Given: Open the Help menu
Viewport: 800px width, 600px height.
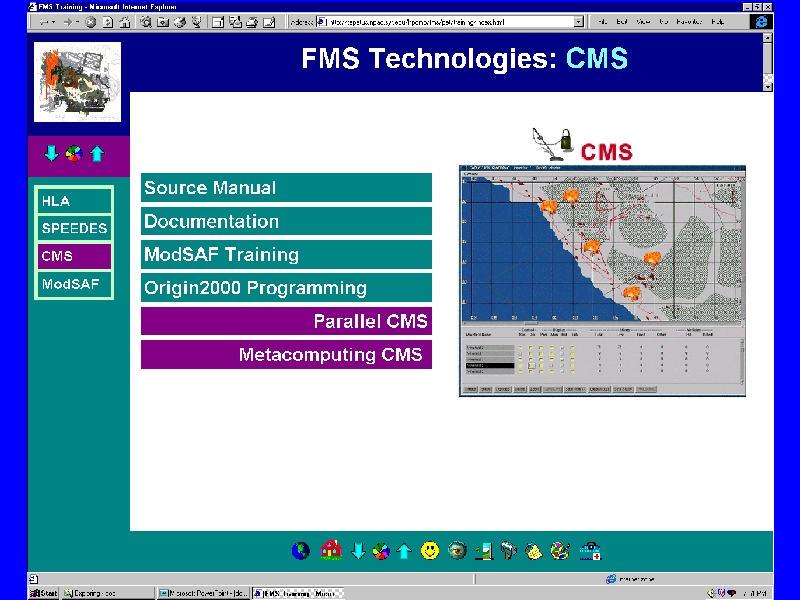Looking at the screenshot, I should tap(717, 22).
